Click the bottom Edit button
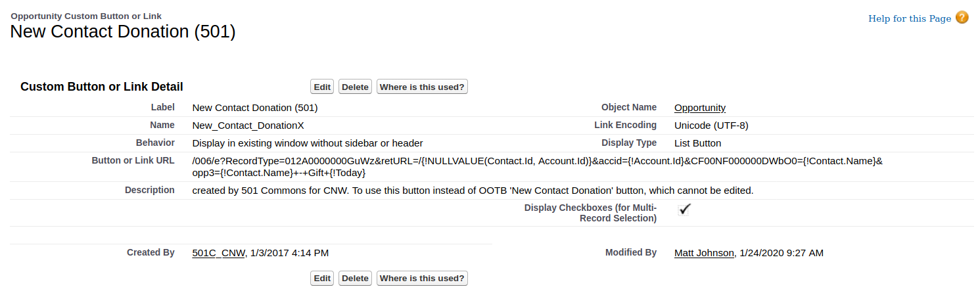980x293 pixels. [x=322, y=278]
